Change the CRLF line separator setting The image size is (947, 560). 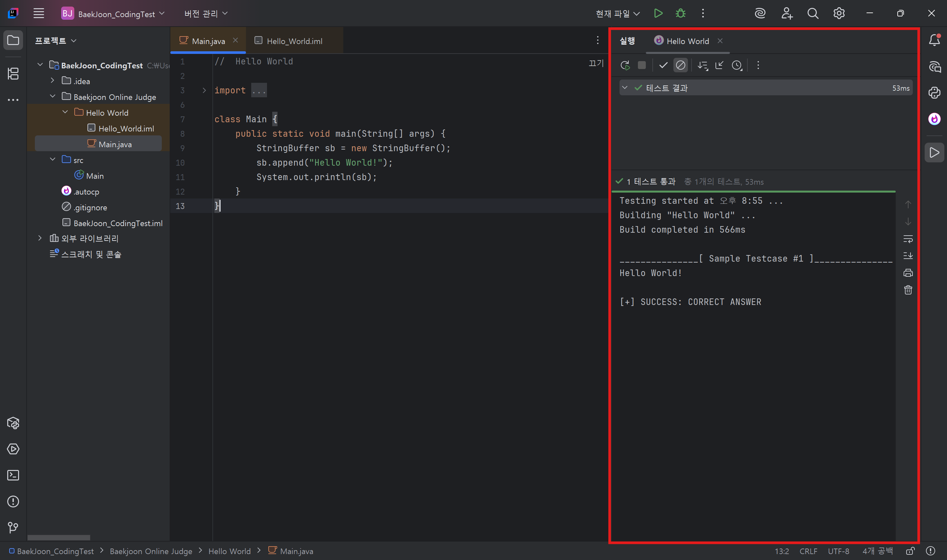pyautogui.click(x=808, y=551)
